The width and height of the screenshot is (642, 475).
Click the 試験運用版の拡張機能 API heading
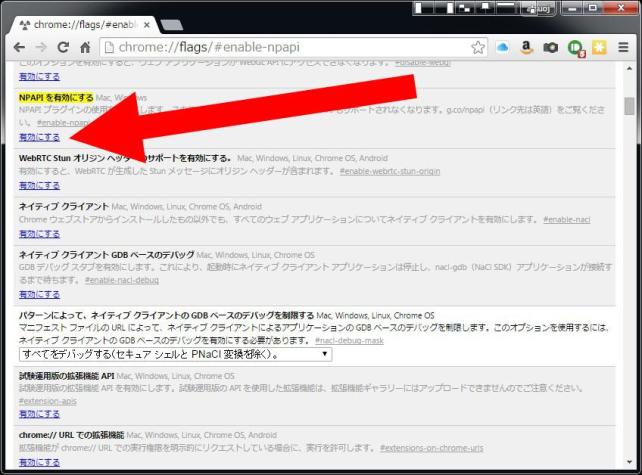point(66,376)
